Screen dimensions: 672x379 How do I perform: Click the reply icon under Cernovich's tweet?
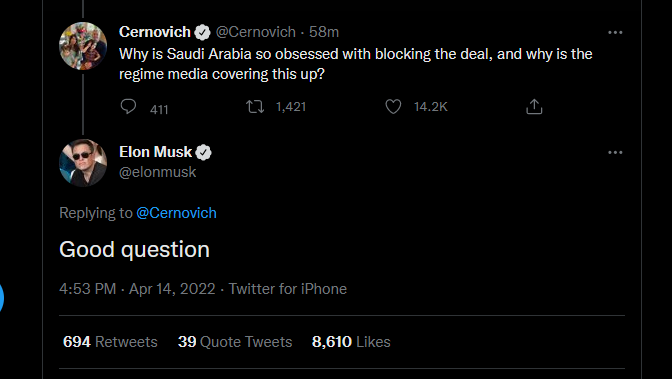pos(128,106)
